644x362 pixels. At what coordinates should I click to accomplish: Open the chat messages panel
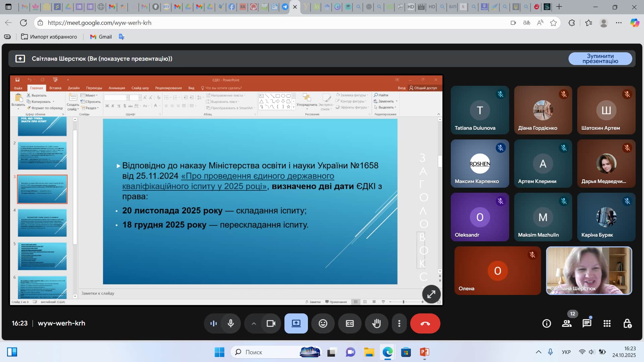[x=587, y=323]
